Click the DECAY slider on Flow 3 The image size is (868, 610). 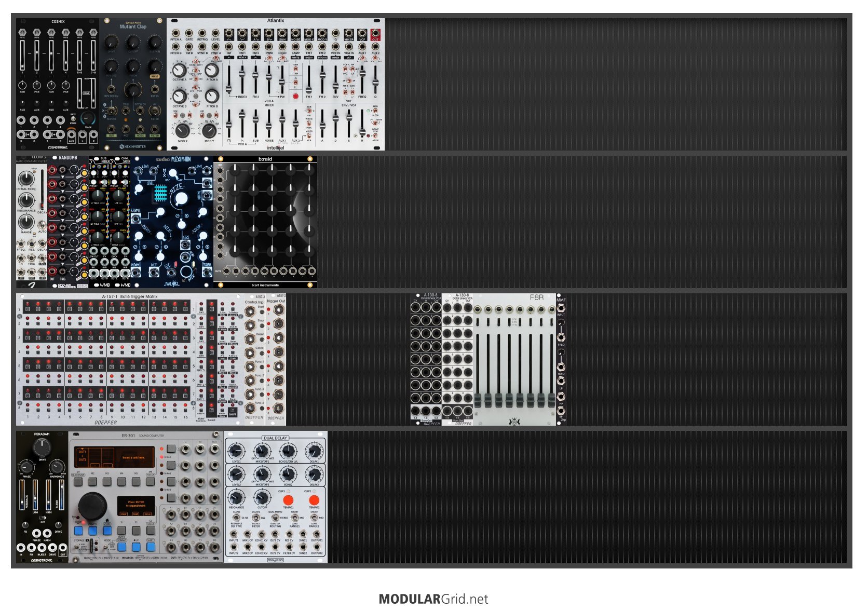[42, 189]
